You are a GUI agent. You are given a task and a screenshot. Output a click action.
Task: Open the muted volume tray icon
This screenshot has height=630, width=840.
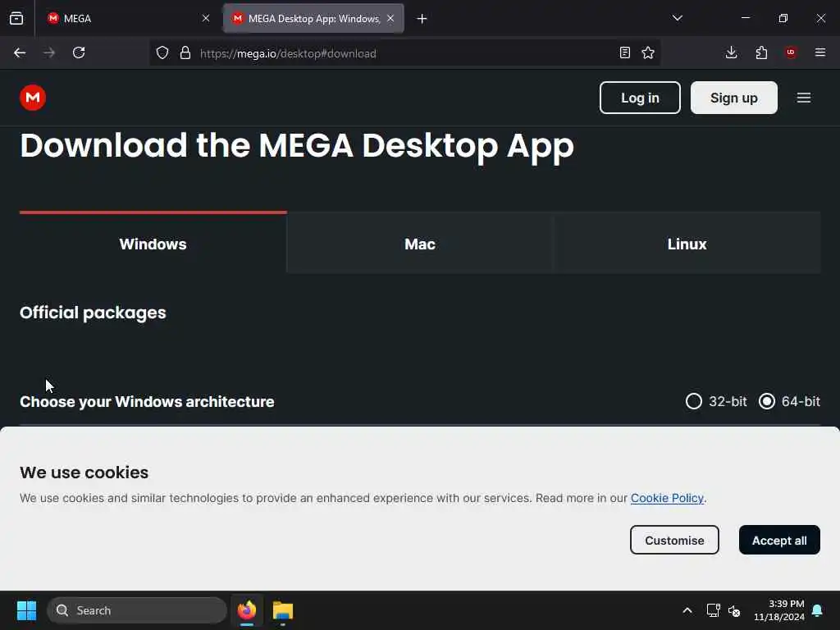tap(734, 610)
